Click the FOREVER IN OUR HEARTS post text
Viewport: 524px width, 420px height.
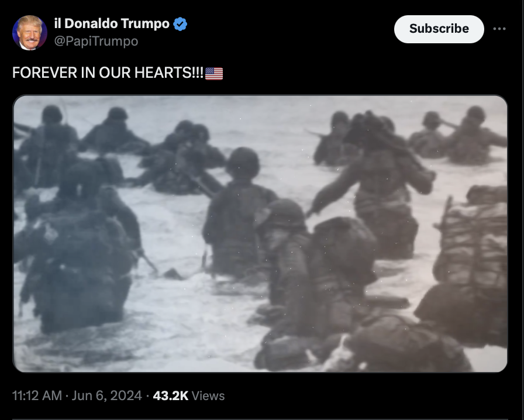(108, 73)
